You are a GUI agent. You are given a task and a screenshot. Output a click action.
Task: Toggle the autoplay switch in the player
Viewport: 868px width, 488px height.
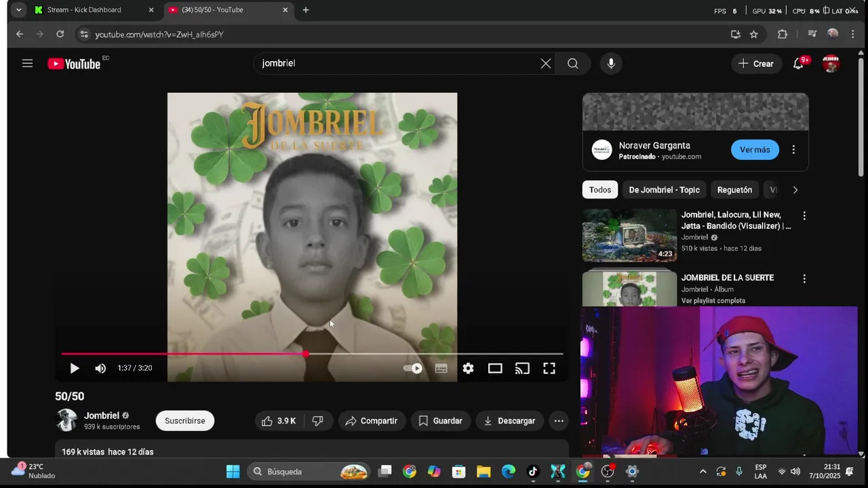412,368
